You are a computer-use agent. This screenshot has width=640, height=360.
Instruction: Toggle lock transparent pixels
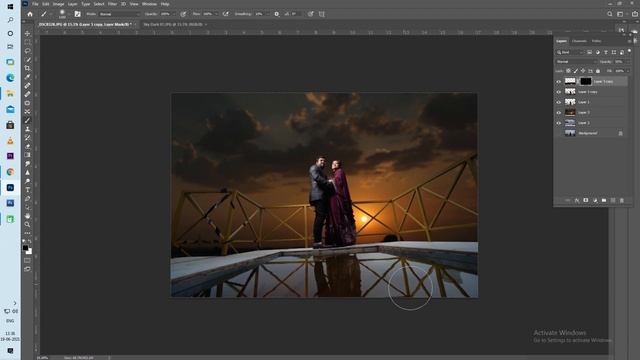point(568,71)
